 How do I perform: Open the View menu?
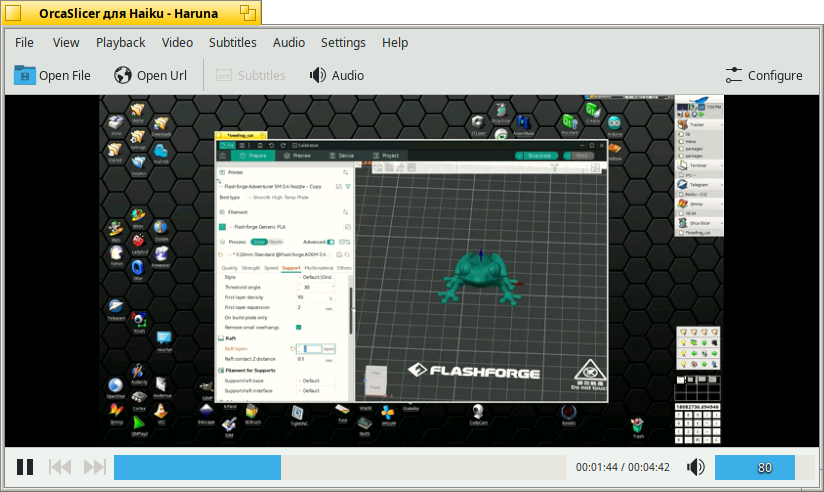coord(66,43)
